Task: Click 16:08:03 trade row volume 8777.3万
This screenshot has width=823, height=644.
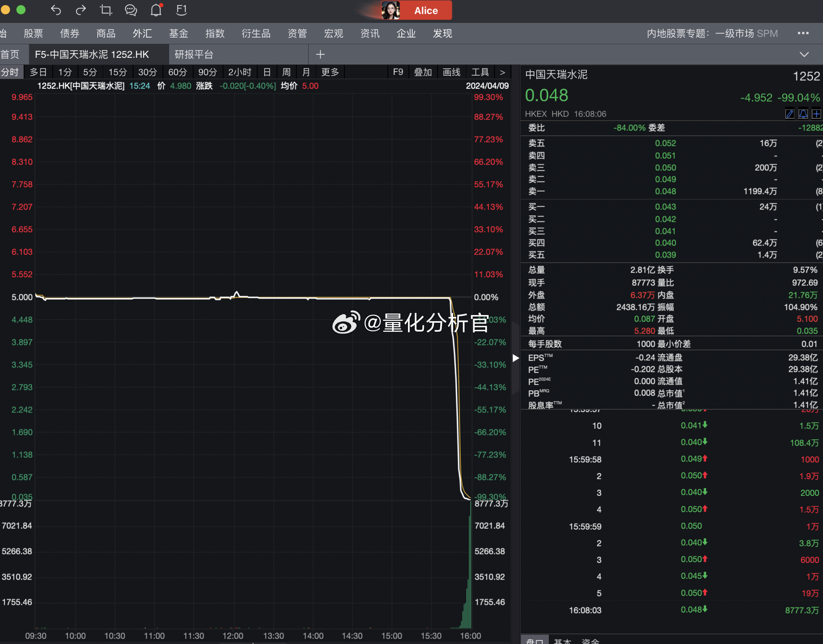Action: pyautogui.click(x=802, y=610)
